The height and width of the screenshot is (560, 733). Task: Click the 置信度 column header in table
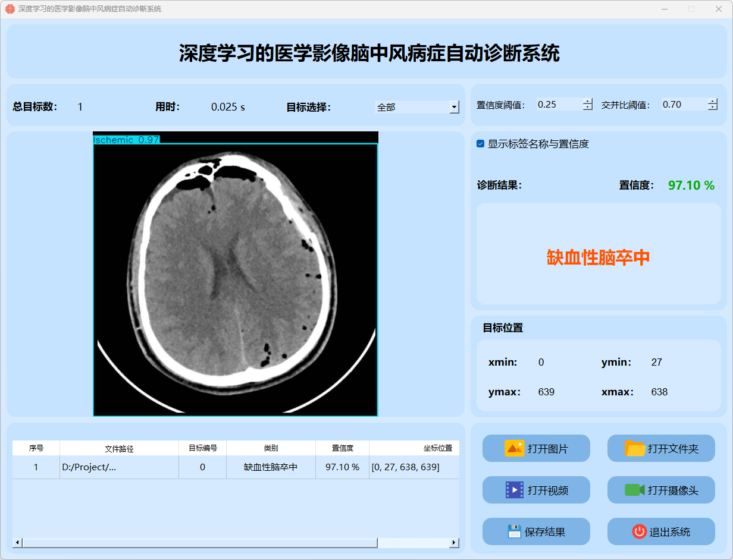(x=342, y=448)
